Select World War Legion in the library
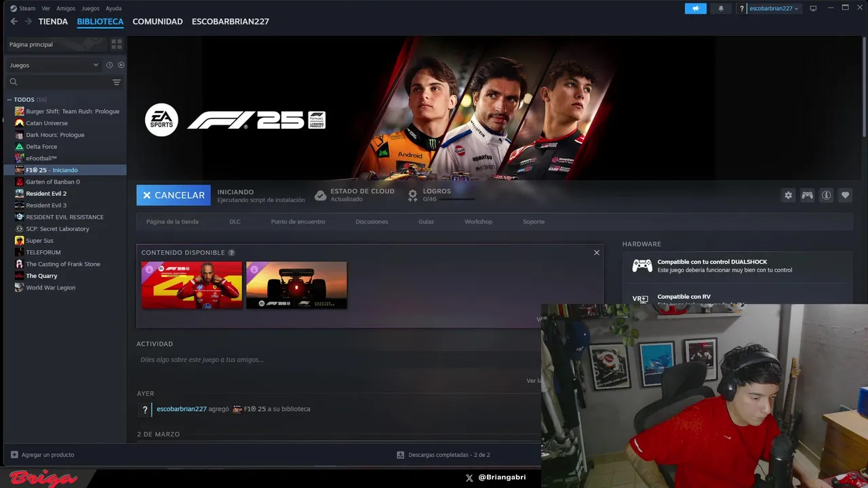 [64, 287]
